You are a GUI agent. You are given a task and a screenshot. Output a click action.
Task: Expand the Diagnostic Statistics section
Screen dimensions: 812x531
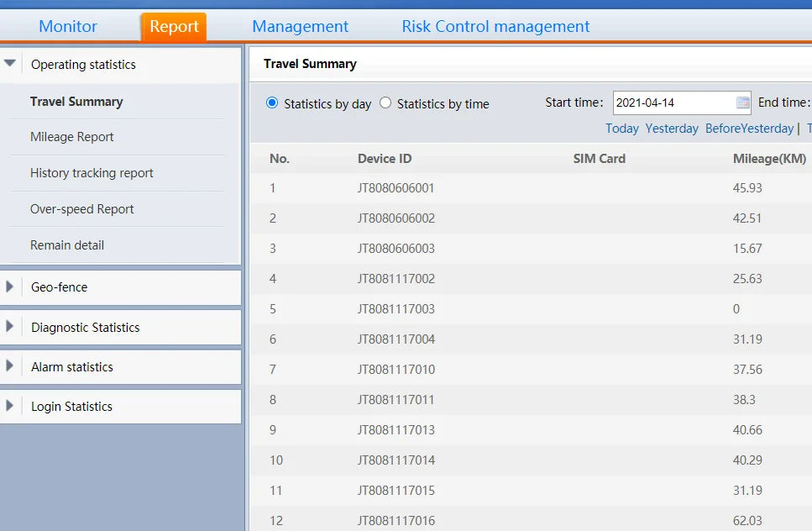pyautogui.click(x=10, y=328)
